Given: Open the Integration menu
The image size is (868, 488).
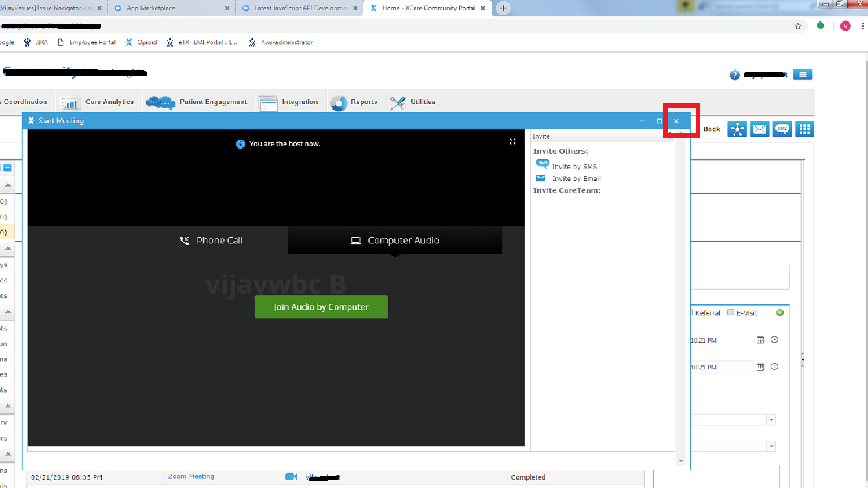Looking at the screenshot, I should tap(300, 102).
